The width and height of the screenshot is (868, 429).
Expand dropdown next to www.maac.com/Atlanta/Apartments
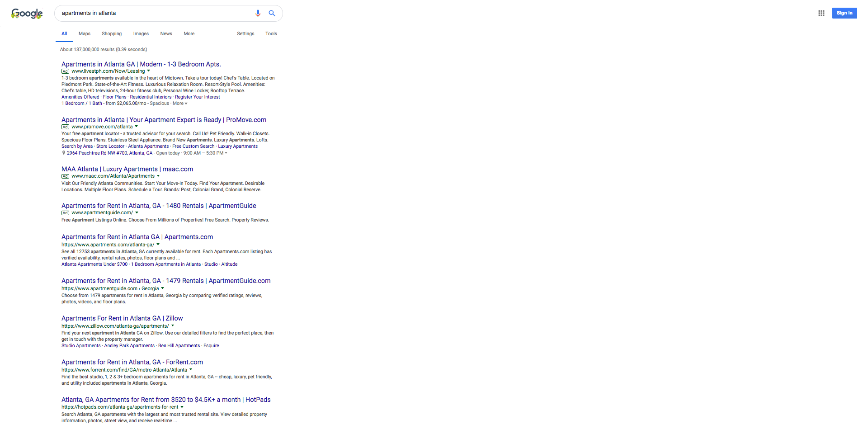tap(158, 176)
